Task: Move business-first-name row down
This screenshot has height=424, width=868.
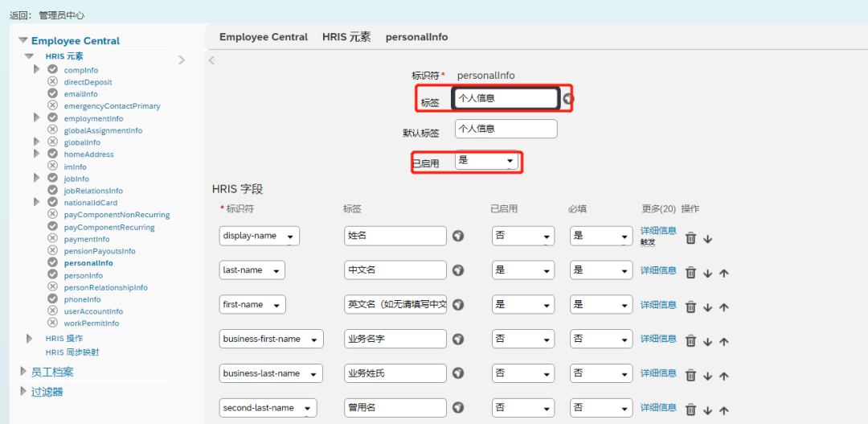Action: pos(707,342)
